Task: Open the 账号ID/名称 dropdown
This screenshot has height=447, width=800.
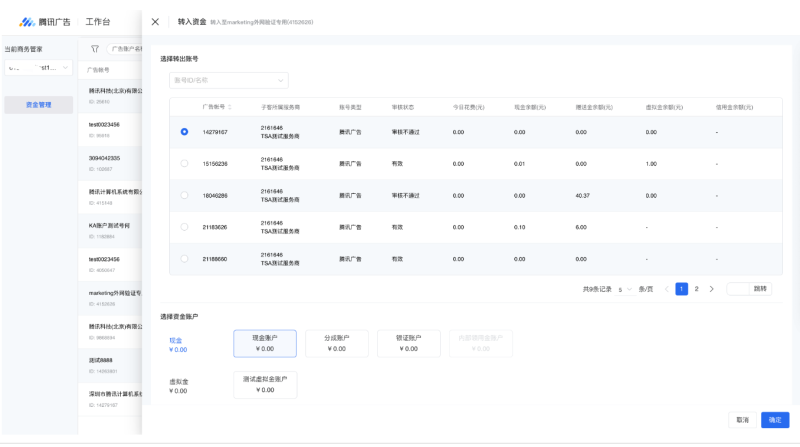Action: 225,80
